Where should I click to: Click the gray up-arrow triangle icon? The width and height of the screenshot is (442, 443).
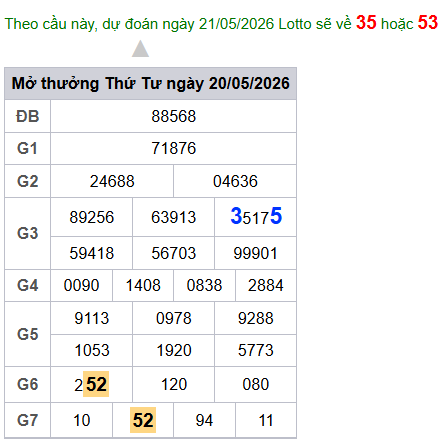(x=140, y=49)
